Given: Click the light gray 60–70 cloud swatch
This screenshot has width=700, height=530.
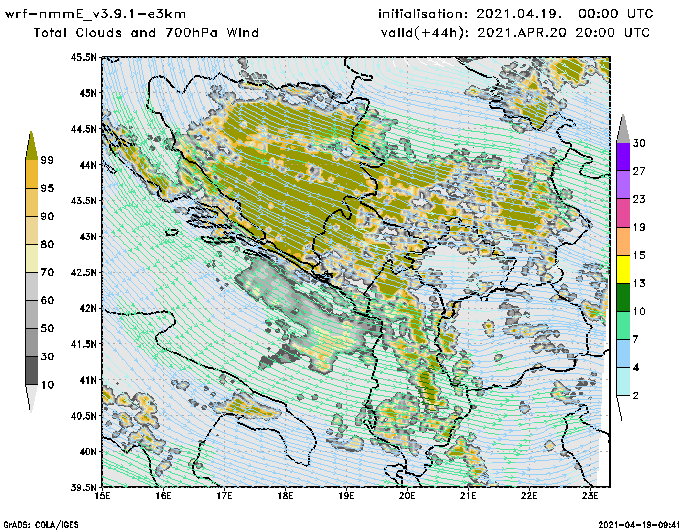Looking at the screenshot, I should pos(31,287).
